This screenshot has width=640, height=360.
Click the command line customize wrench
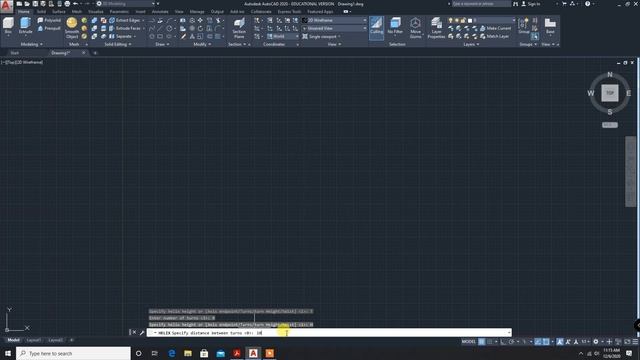[142, 333]
